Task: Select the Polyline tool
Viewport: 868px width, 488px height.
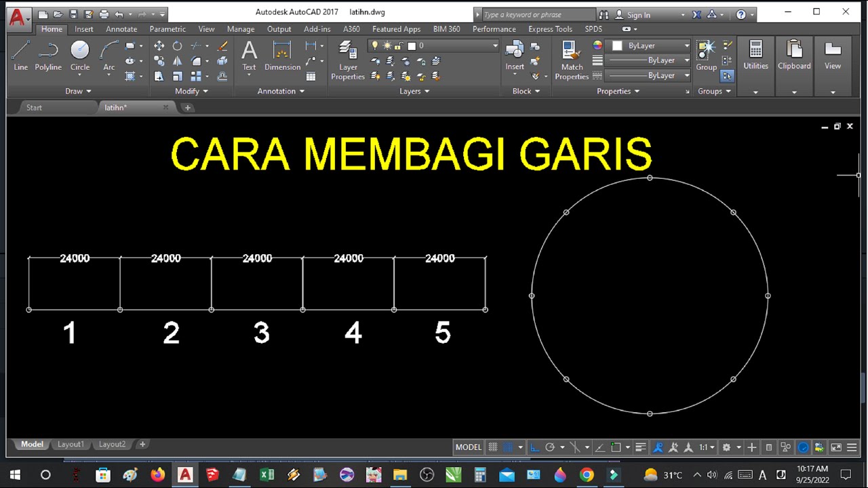Action: pos(48,56)
